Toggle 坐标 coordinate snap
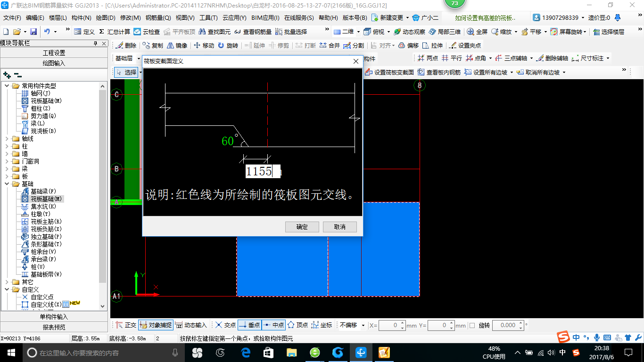The width and height of the screenshot is (644, 362). point(322,325)
